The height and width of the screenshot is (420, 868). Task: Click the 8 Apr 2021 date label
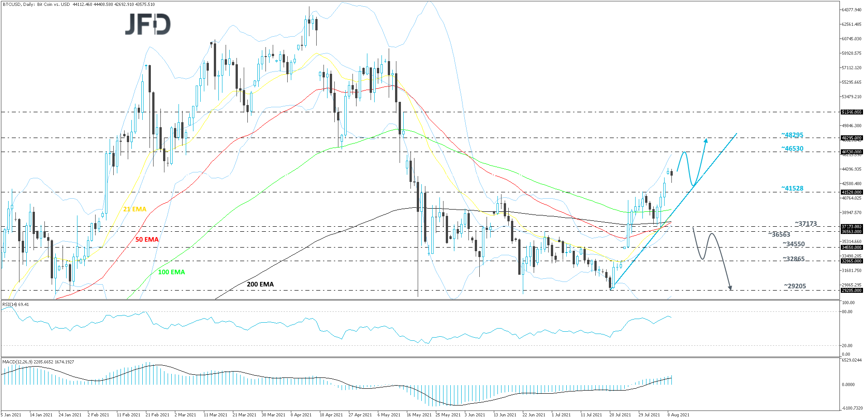(301, 415)
